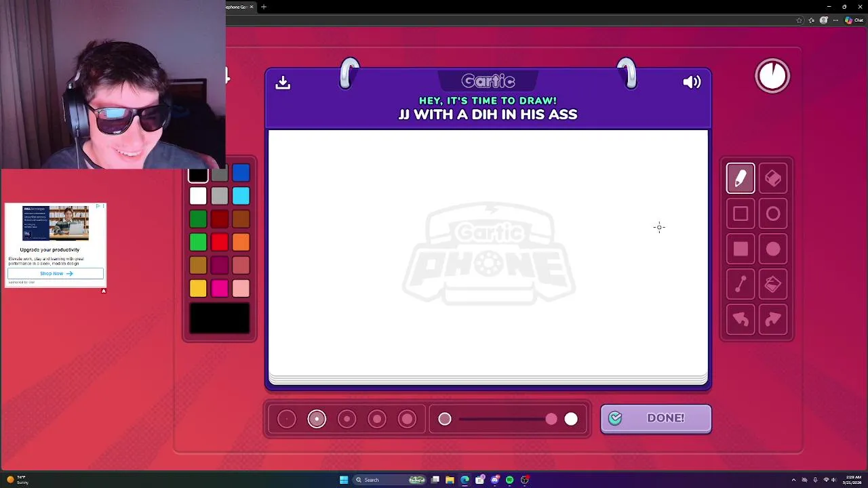Screen dimensions: 868x488
Task: Choose the empty ellipse tool
Action: [773, 214]
